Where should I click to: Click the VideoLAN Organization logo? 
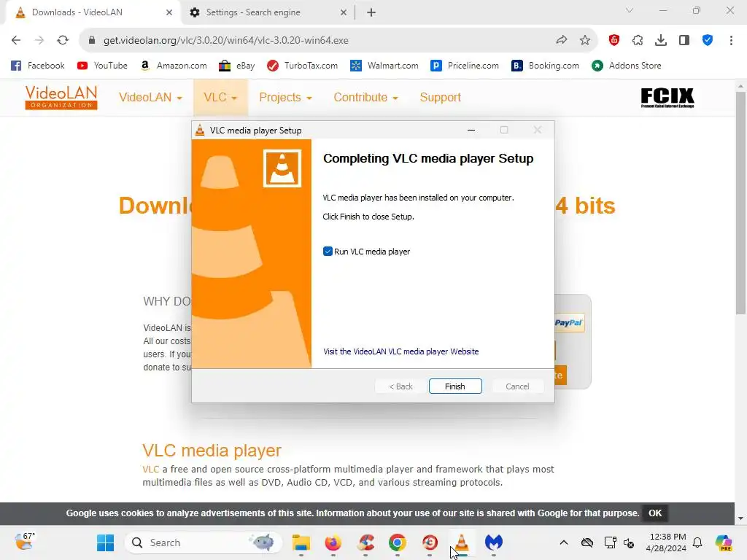(x=61, y=98)
